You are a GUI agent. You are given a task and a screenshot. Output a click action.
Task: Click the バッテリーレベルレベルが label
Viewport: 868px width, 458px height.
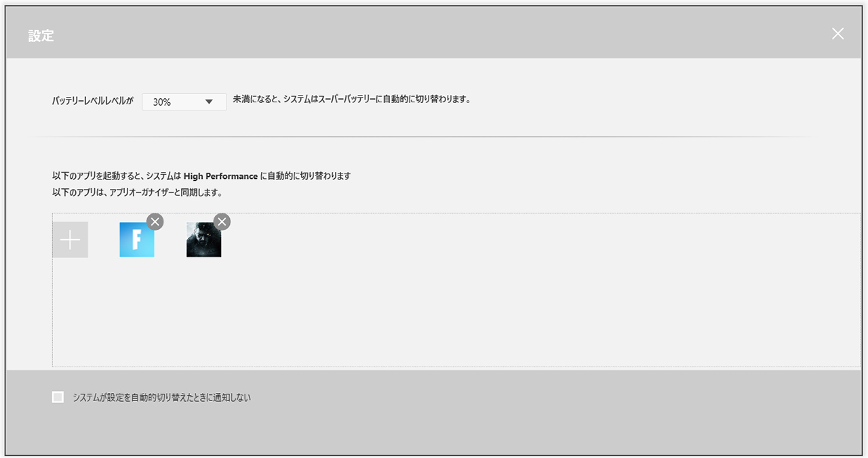[93, 102]
